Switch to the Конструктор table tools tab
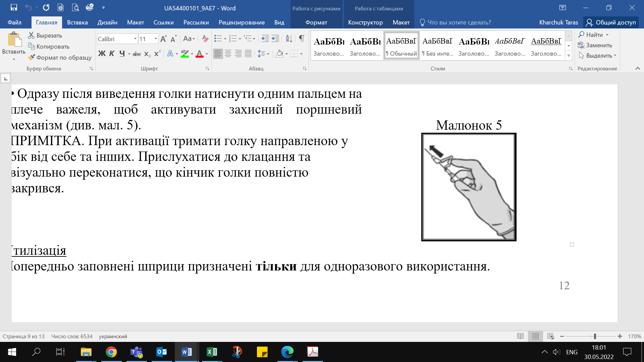The width and height of the screenshot is (644, 362). click(365, 22)
